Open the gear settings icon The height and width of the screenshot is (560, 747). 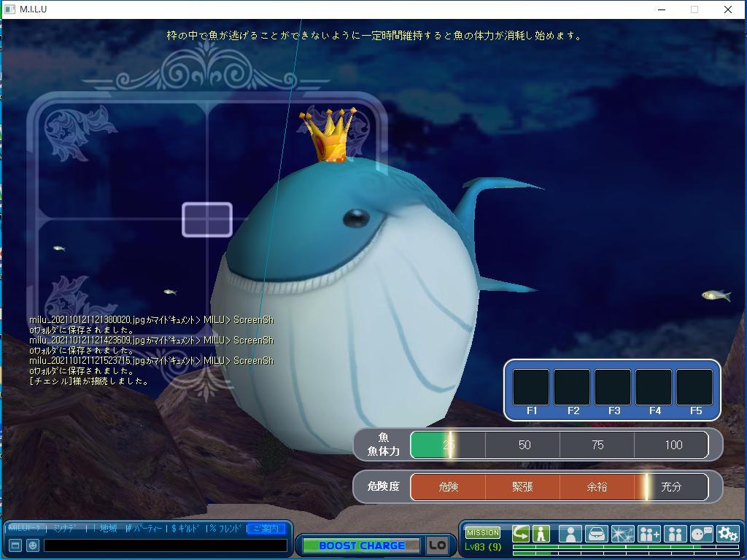pos(727,534)
